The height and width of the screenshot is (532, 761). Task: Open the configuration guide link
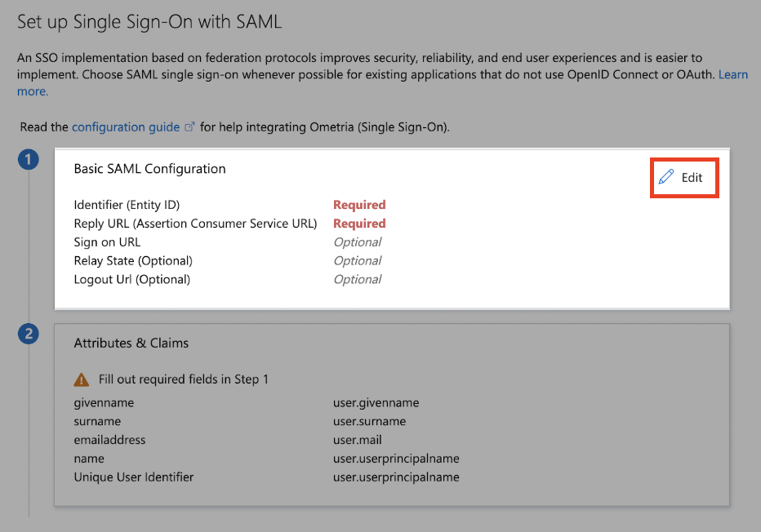[126, 127]
